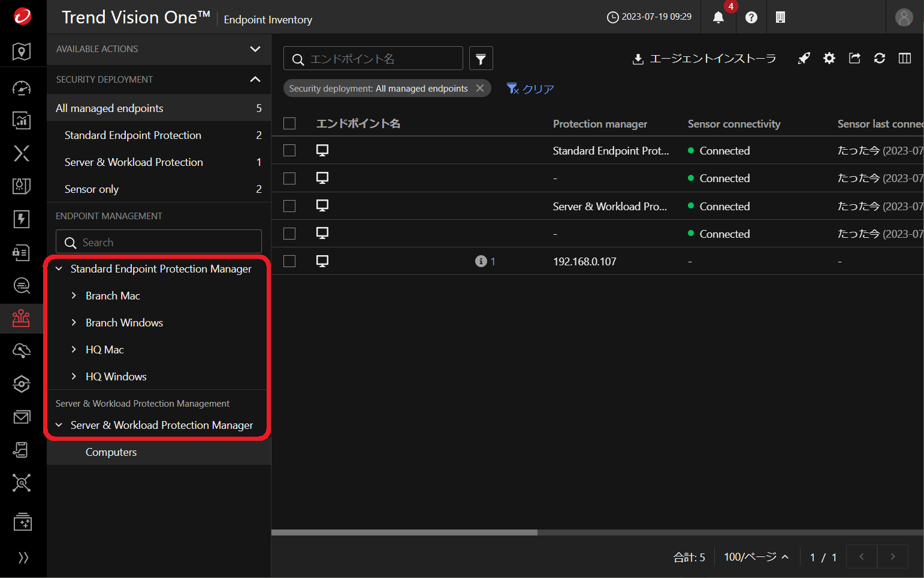The width and height of the screenshot is (924, 578).
Task: Refresh the endpoint list
Action: [x=879, y=58]
